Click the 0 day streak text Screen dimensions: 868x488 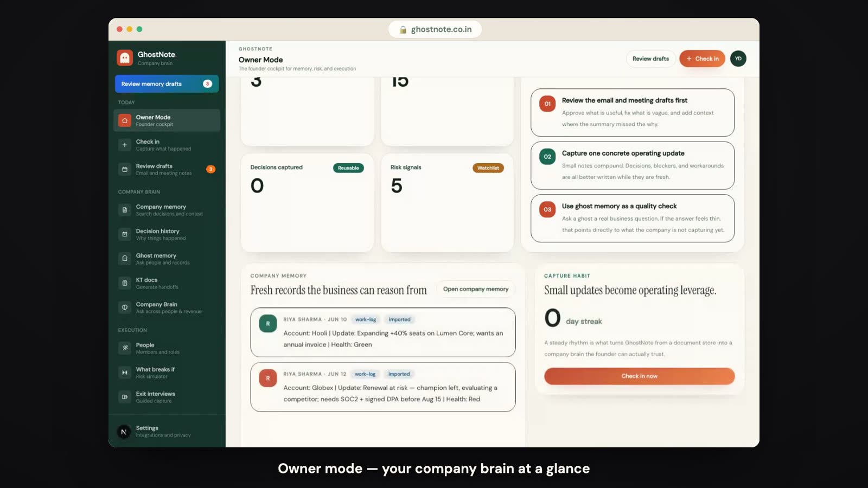573,318
